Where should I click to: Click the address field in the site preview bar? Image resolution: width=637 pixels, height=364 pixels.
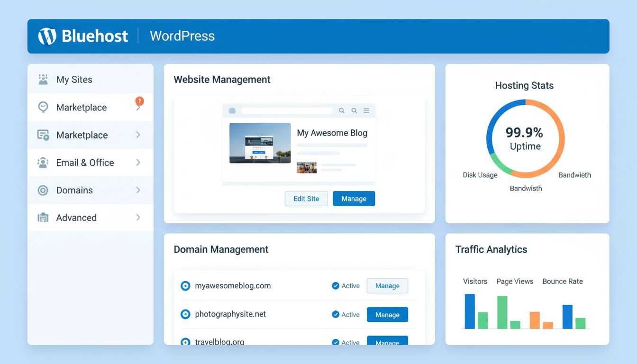pyautogui.click(x=287, y=110)
